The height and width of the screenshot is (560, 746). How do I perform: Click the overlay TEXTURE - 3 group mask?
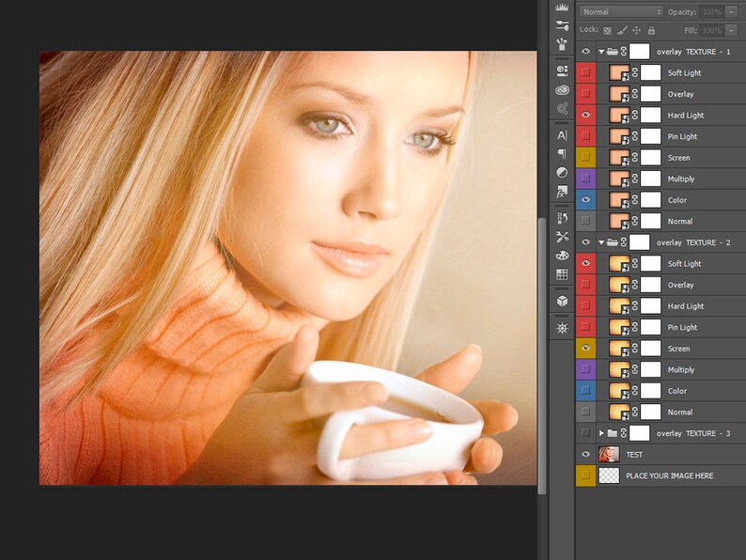(x=639, y=433)
